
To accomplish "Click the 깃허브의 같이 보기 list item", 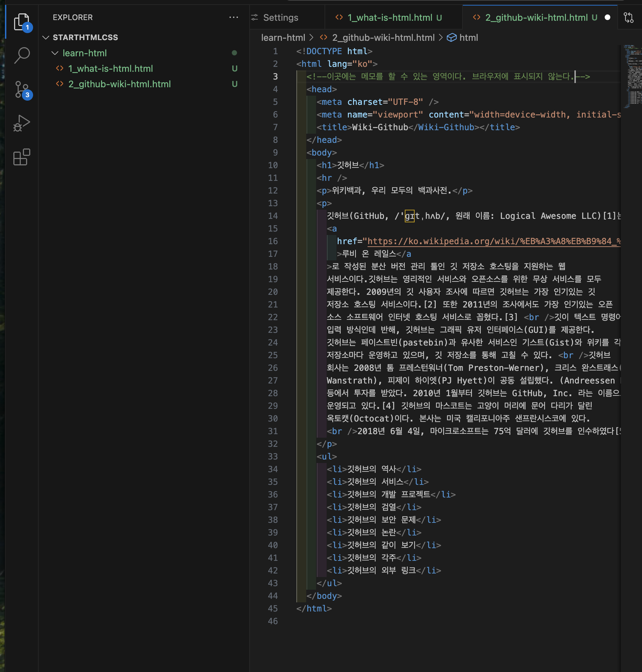I will click(384, 545).
